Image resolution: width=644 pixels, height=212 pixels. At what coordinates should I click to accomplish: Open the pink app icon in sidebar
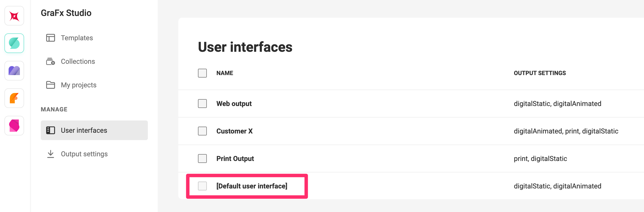[14, 126]
